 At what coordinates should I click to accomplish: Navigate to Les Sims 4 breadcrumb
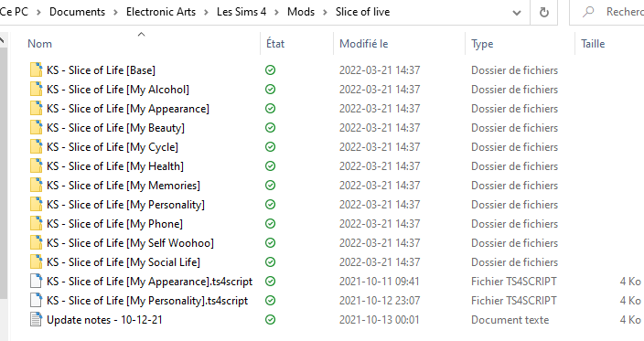pos(241,12)
